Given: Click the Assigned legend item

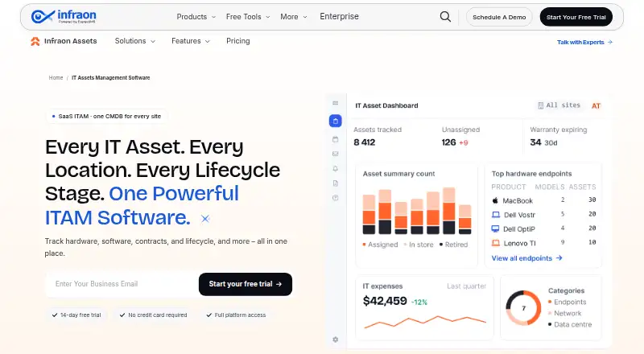Looking at the screenshot, I should 380,245.
